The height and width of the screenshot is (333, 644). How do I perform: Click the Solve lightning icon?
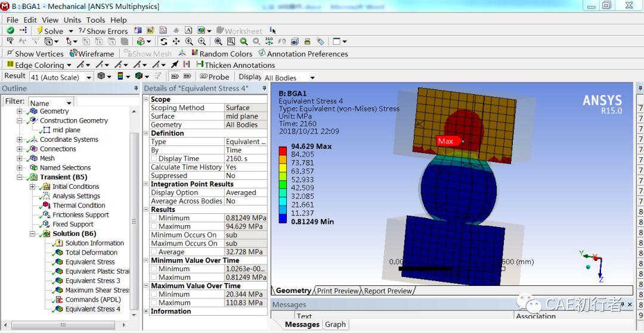click(x=40, y=31)
